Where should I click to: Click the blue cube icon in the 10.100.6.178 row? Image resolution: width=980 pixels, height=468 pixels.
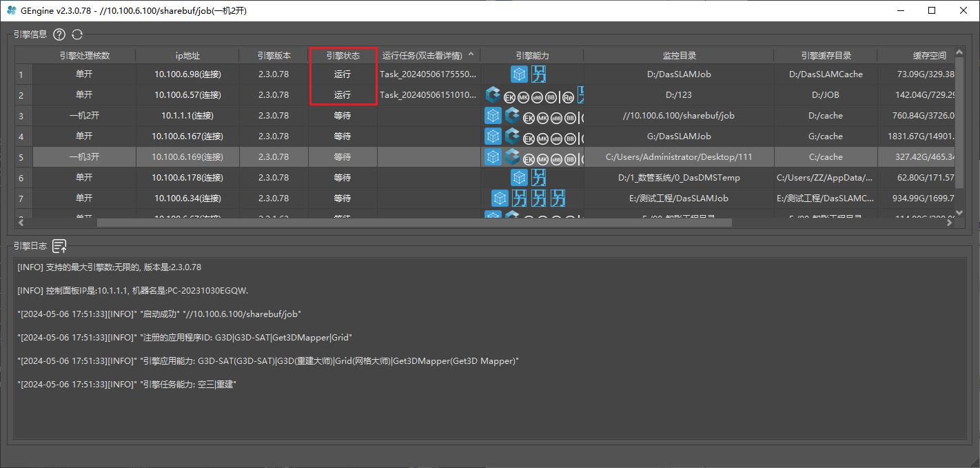(x=519, y=177)
